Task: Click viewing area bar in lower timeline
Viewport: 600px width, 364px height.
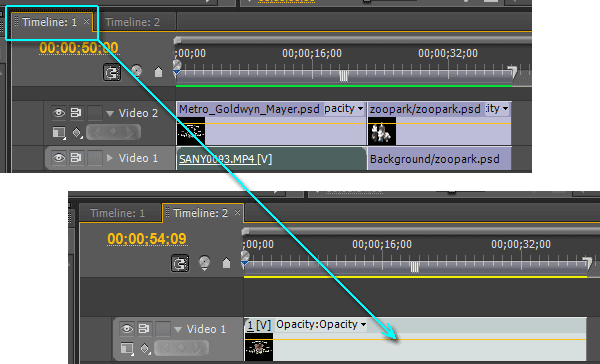Action: click(421, 231)
